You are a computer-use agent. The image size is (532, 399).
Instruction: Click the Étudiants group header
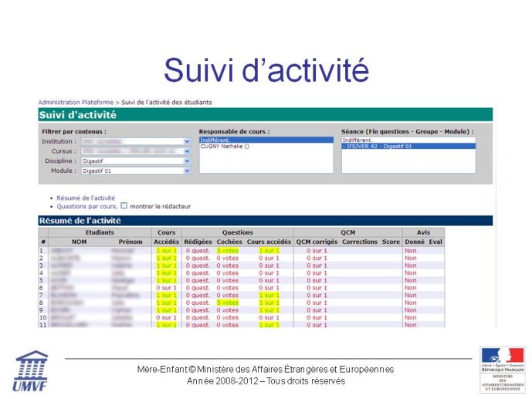100,232
